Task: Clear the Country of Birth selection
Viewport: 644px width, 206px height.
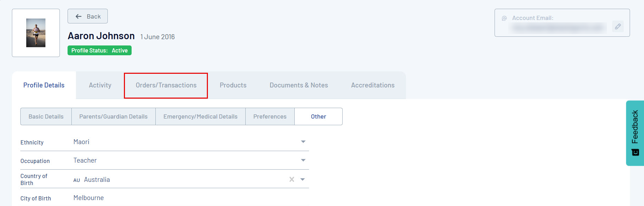Action: [x=292, y=179]
